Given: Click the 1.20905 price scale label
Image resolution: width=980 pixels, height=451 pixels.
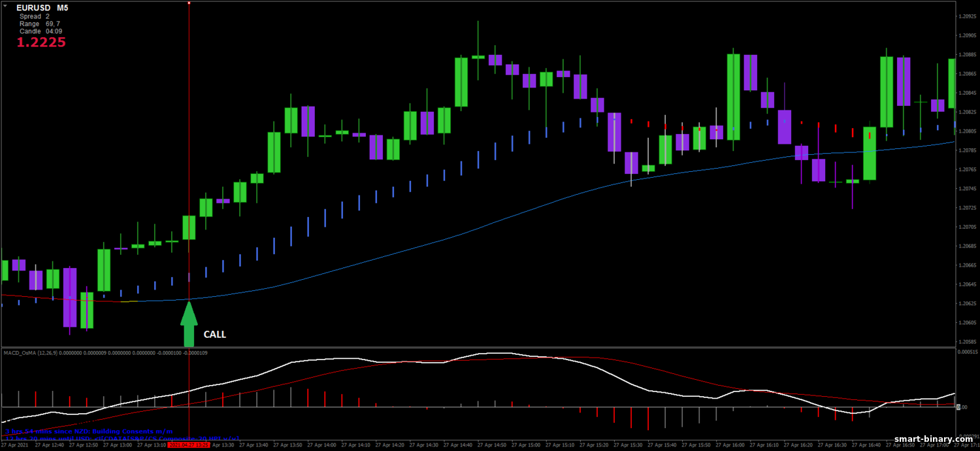Looking at the screenshot, I should [x=967, y=35].
